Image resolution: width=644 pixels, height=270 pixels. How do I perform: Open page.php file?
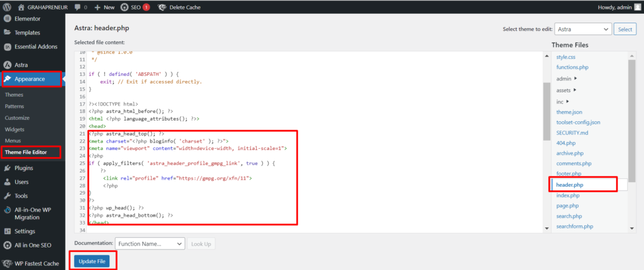(568, 205)
